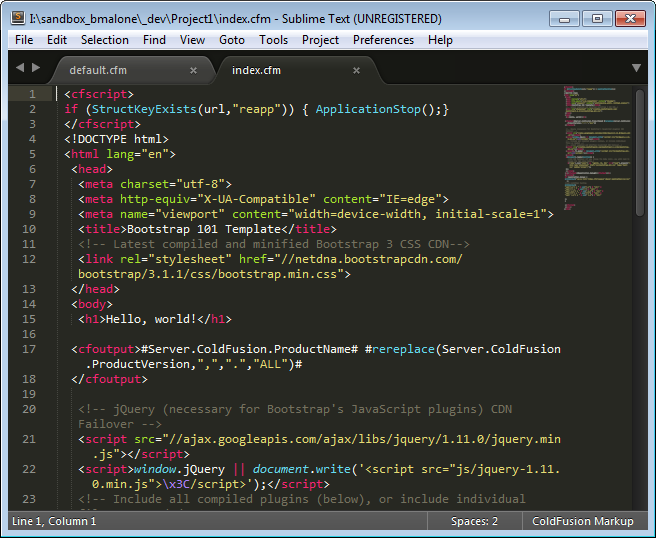Click the Bootstrap 101 Template title text

pos(204,229)
